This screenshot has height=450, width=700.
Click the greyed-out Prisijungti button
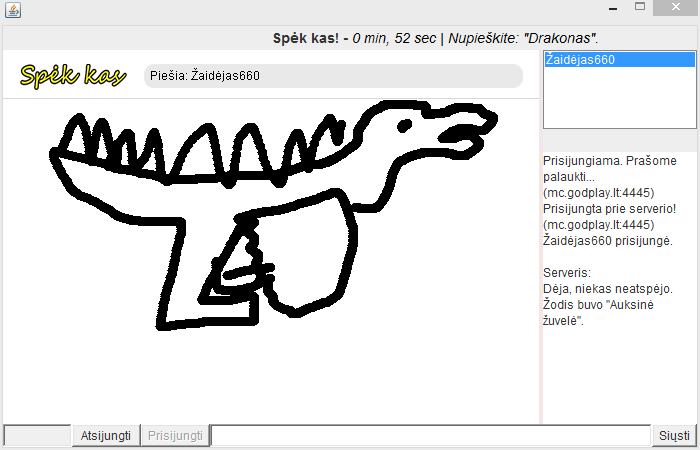pos(175,435)
